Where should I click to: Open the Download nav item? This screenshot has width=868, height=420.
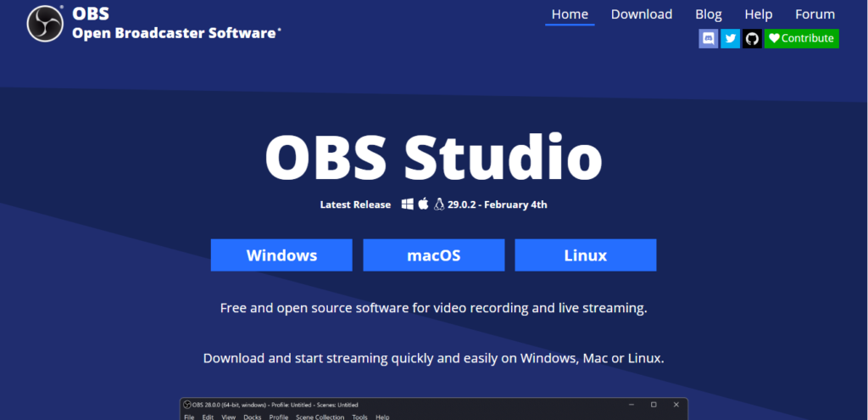[x=642, y=14]
